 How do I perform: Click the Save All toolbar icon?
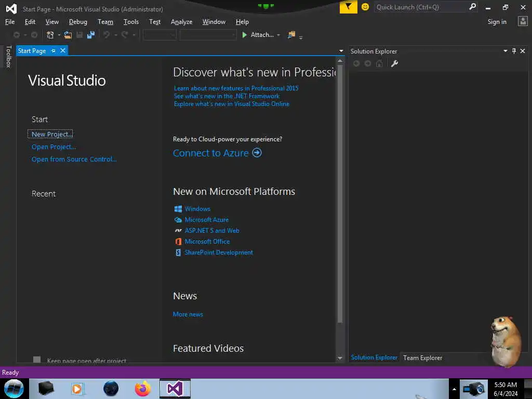91,35
